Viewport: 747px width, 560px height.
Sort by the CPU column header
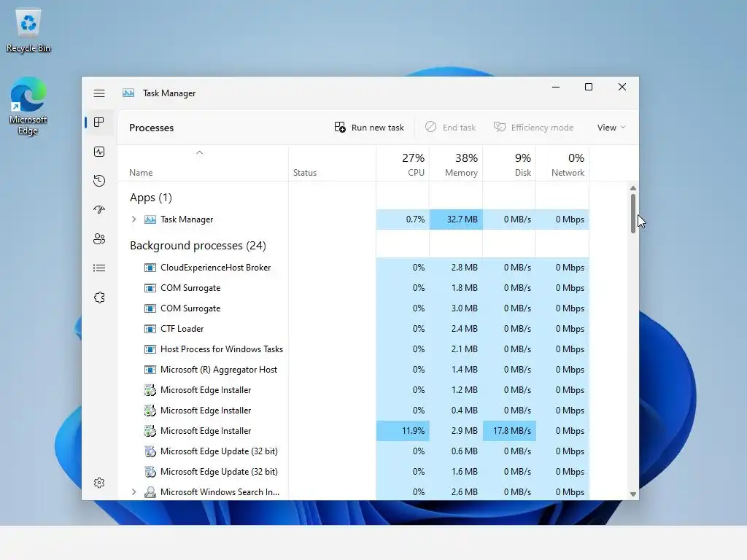pyautogui.click(x=403, y=164)
